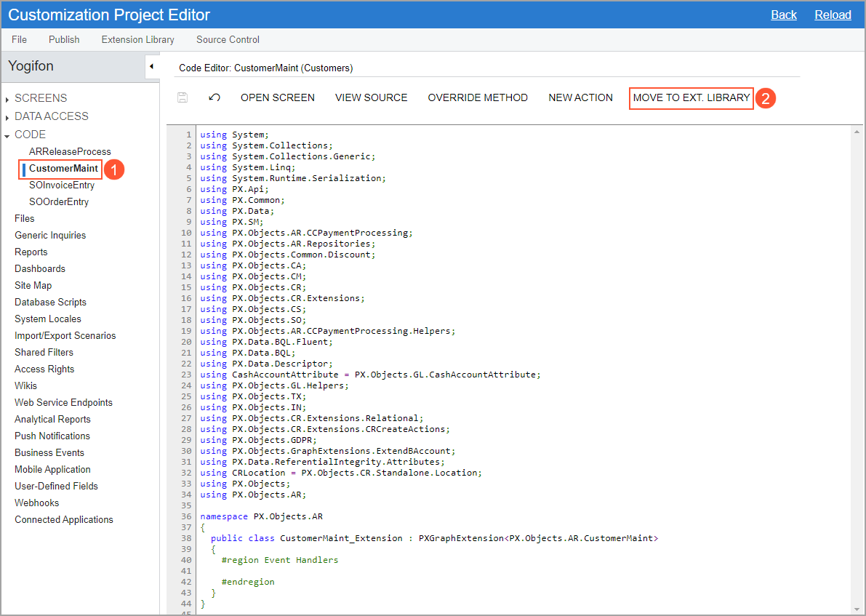
Task: Click the Save disk icon in code editor toolbar
Action: click(183, 97)
